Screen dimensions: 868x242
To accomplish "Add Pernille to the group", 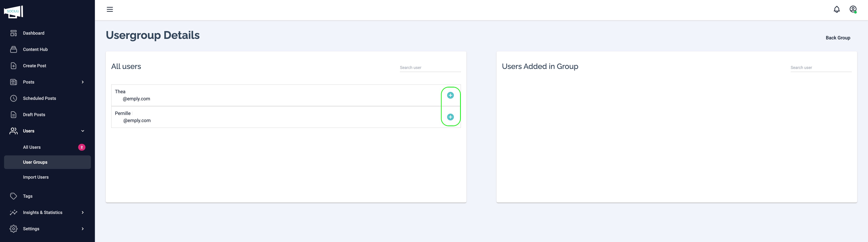I will (450, 117).
